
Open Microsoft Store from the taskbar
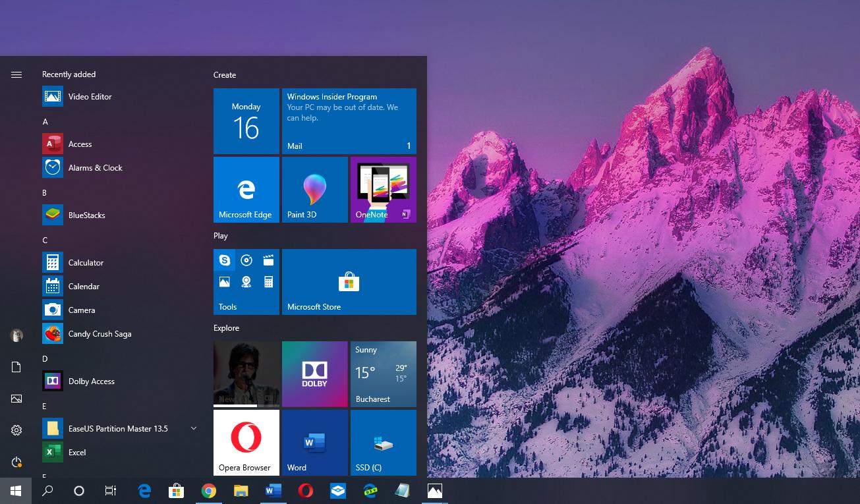pyautogui.click(x=176, y=491)
